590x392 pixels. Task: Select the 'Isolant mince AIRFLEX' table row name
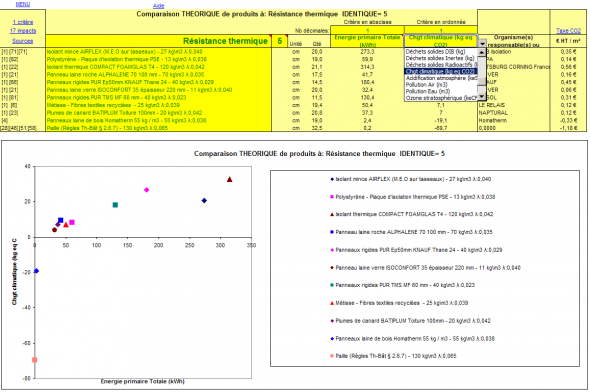(x=158, y=52)
